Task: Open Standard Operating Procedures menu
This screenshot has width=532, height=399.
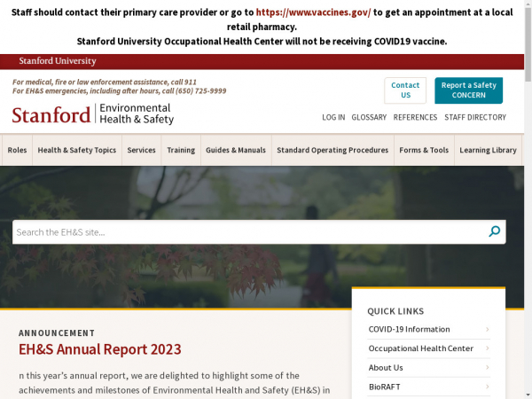Action: click(332, 150)
